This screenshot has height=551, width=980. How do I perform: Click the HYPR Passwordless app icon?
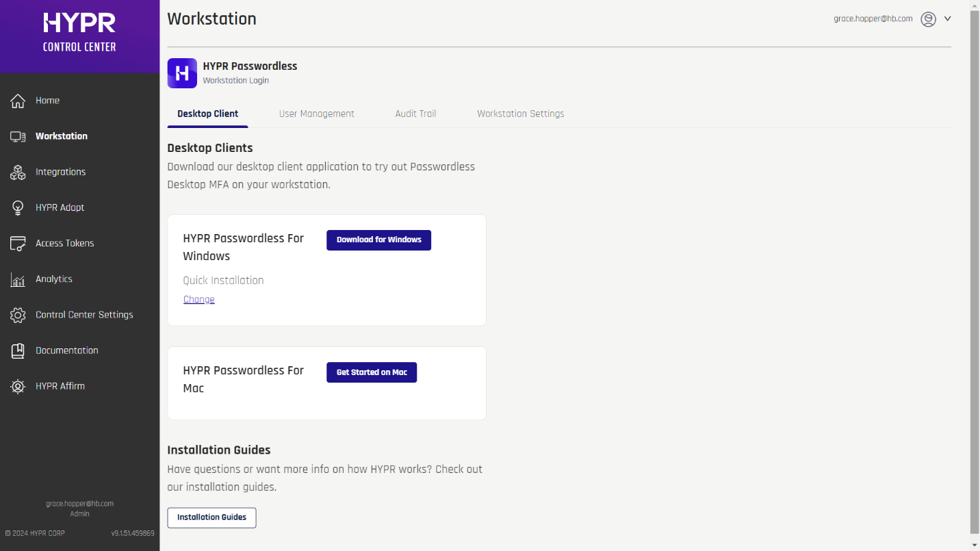(181, 73)
